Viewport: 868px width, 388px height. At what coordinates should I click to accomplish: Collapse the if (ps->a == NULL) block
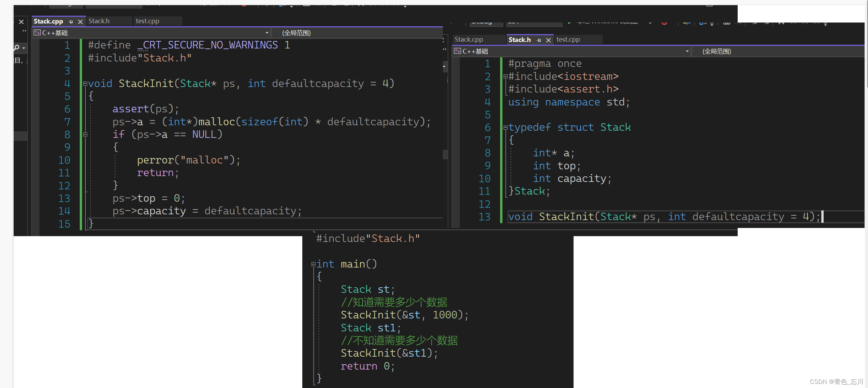[85, 134]
